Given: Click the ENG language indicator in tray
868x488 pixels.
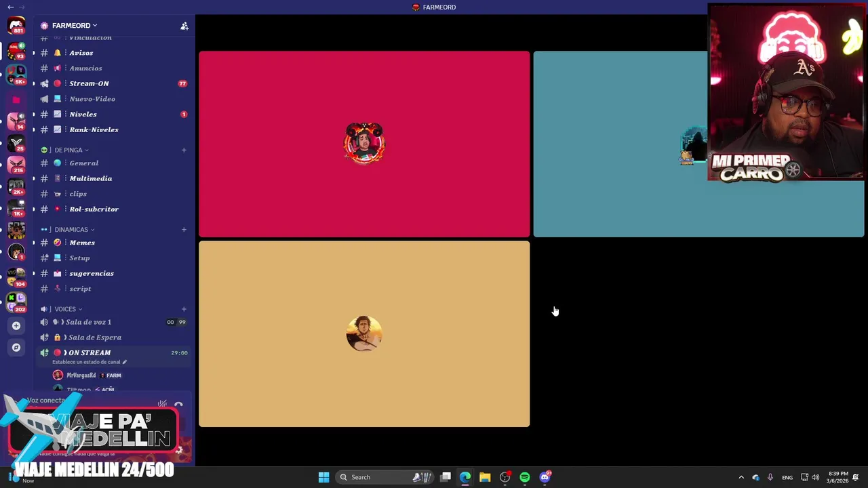Looking at the screenshot, I should tap(787, 477).
